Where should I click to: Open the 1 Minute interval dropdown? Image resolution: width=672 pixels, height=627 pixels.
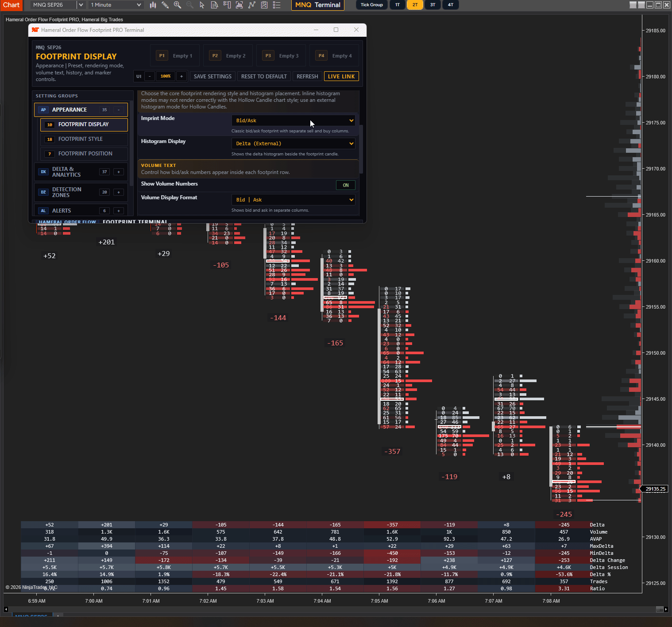coord(116,5)
